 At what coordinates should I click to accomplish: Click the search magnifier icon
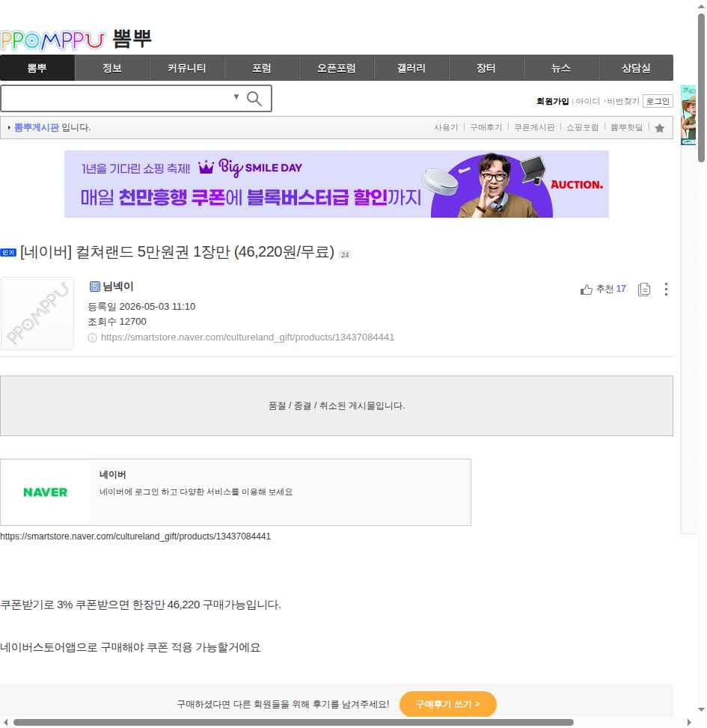(x=254, y=99)
